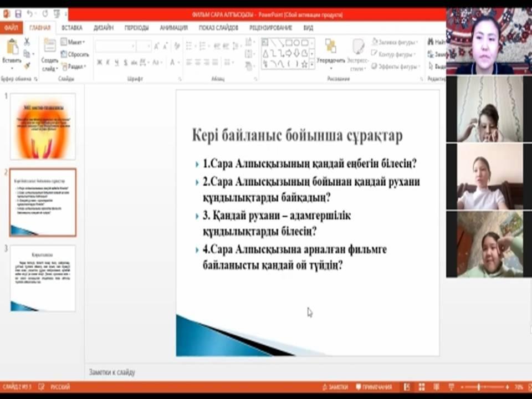
Task: Toggle underline (Ч) formatting
Action: click(116, 62)
